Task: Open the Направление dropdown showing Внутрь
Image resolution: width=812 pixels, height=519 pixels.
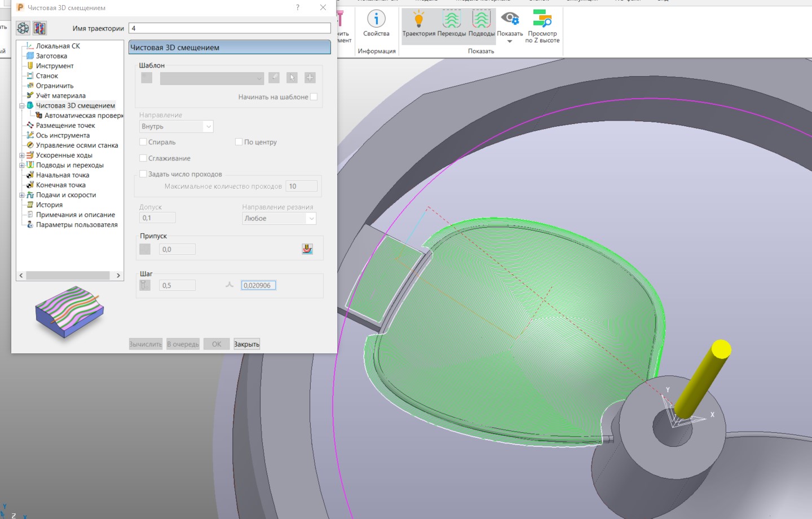Action: pyautogui.click(x=176, y=126)
